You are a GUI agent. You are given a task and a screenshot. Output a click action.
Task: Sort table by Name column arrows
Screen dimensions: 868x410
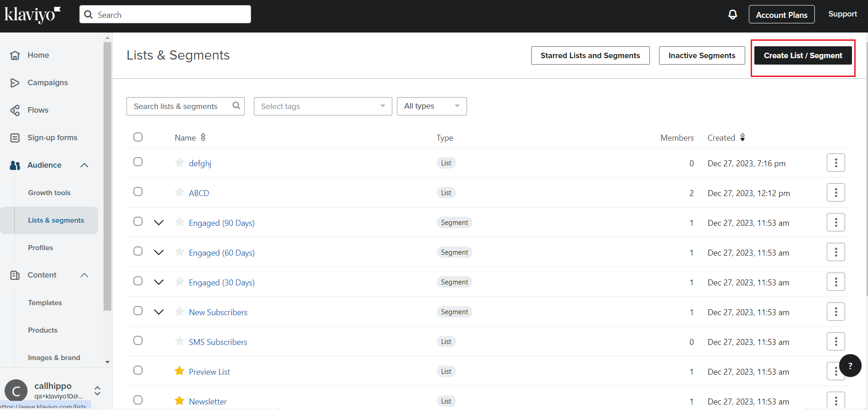[203, 137]
